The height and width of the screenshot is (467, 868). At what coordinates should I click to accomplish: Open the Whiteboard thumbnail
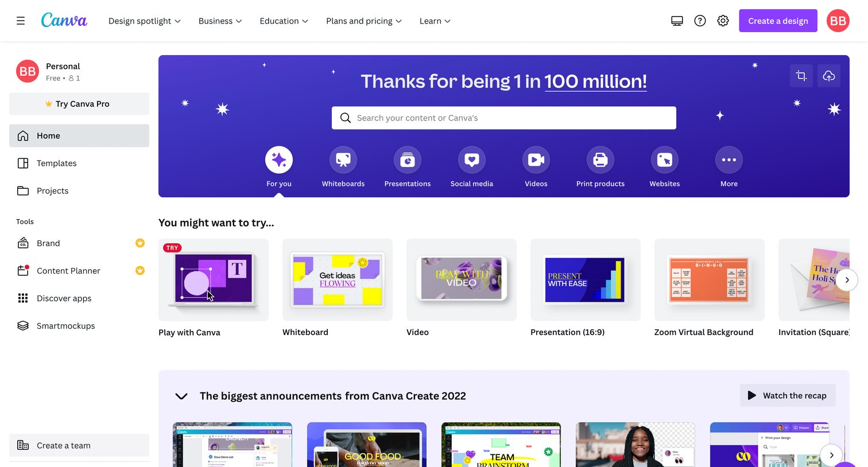(338, 280)
